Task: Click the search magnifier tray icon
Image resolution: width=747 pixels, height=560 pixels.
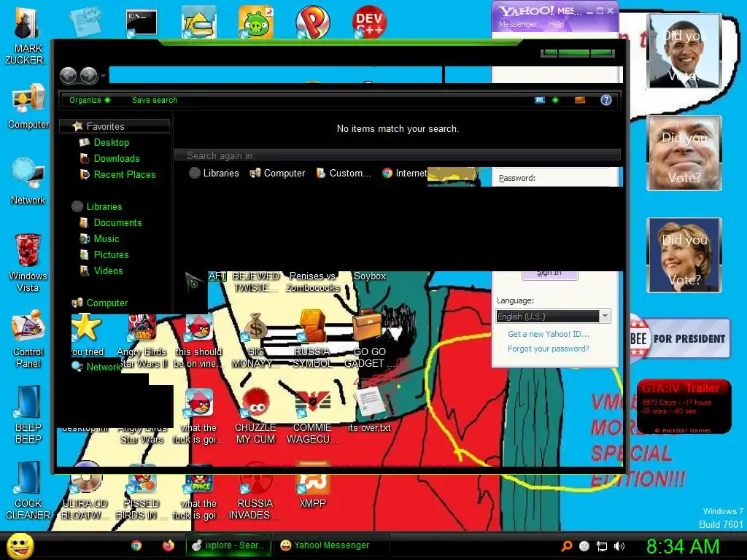Action: (566, 546)
